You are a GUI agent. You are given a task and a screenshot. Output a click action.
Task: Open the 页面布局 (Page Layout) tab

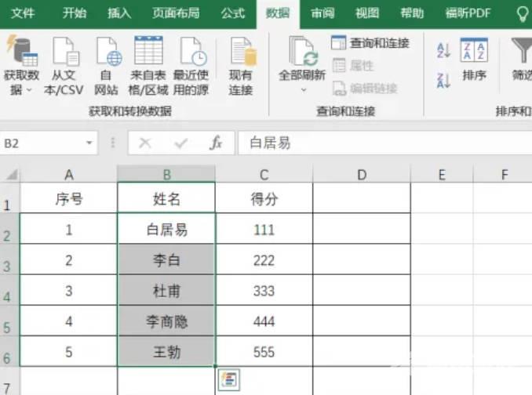(x=176, y=13)
